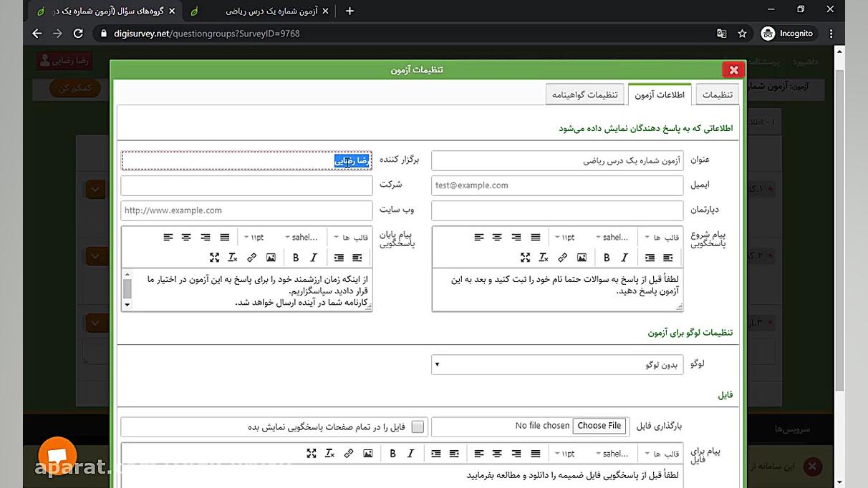Open the orange chat support bubble

point(57,455)
